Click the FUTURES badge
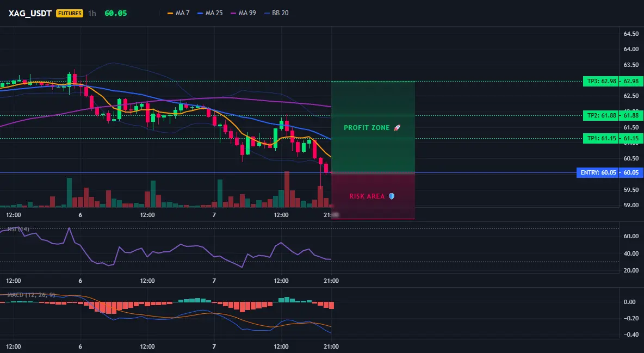The height and width of the screenshot is (353, 644). click(70, 13)
